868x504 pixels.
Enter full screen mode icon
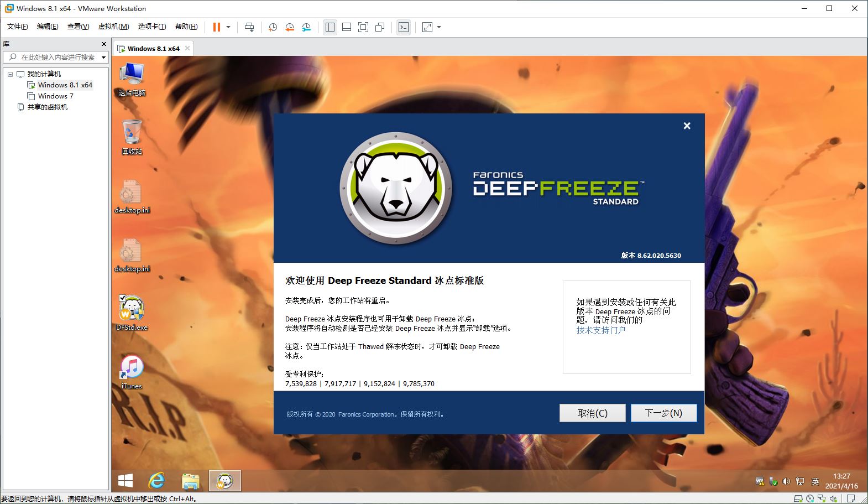363,27
